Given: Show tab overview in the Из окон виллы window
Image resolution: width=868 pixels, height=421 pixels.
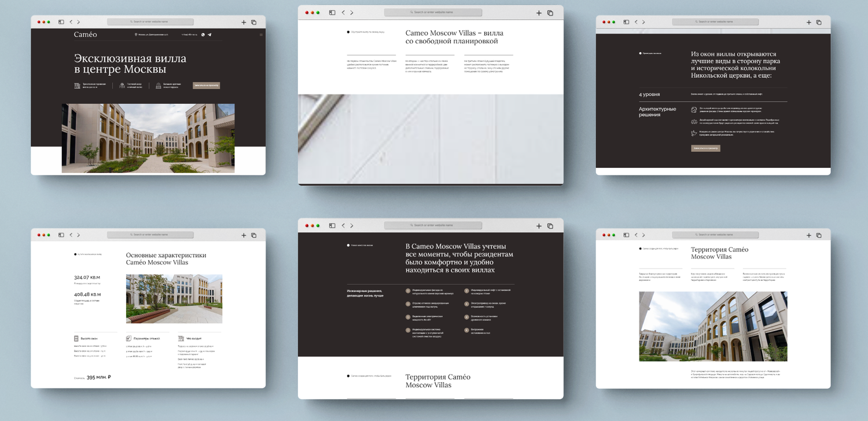Looking at the screenshot, I should click(819, 23).
